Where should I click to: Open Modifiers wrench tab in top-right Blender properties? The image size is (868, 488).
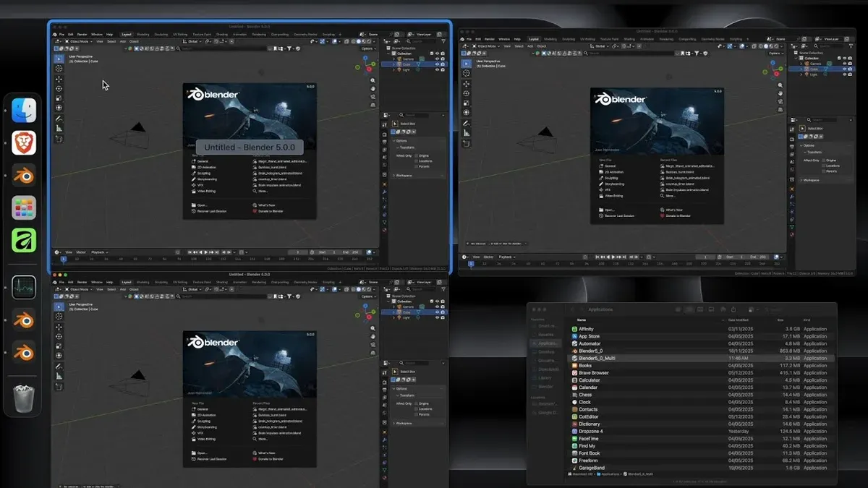tap(792, 197)
